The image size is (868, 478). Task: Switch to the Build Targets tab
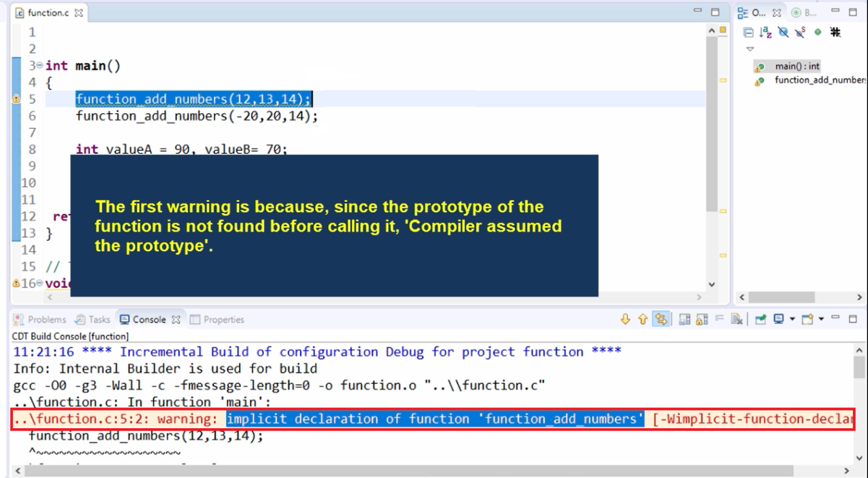(x=805, y=12)
